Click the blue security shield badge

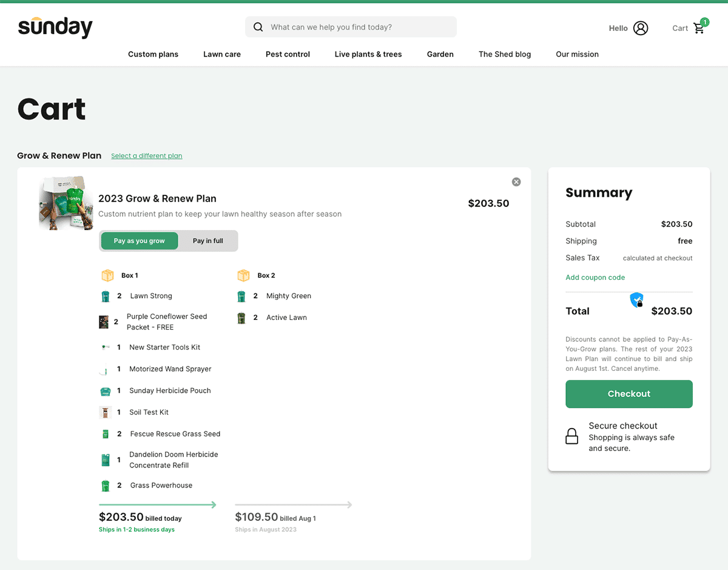tap(636, 300)
